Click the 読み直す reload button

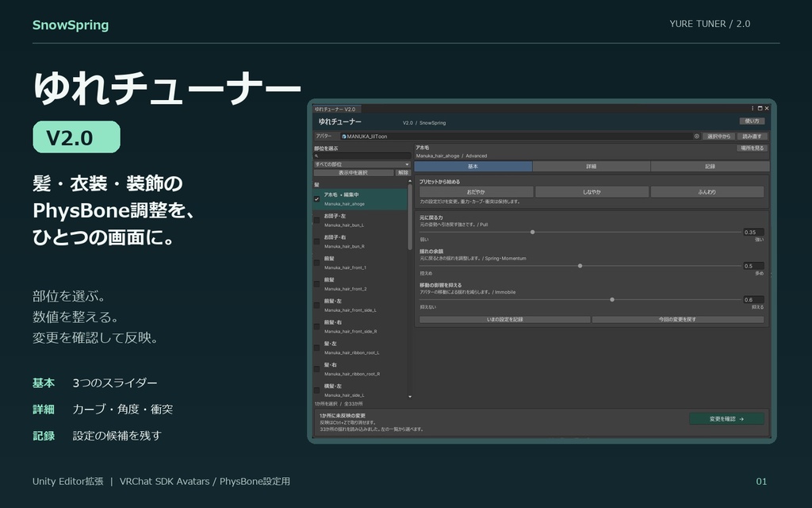point(752,137)
